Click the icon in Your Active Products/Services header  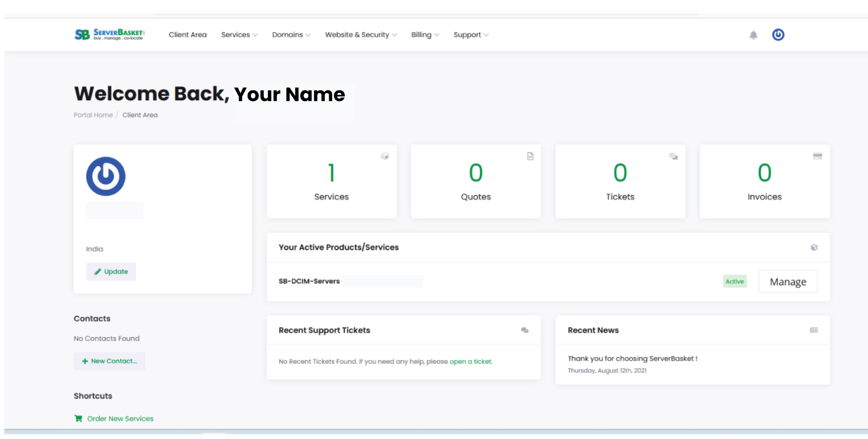pyautogui.click(x=814, y=247)
